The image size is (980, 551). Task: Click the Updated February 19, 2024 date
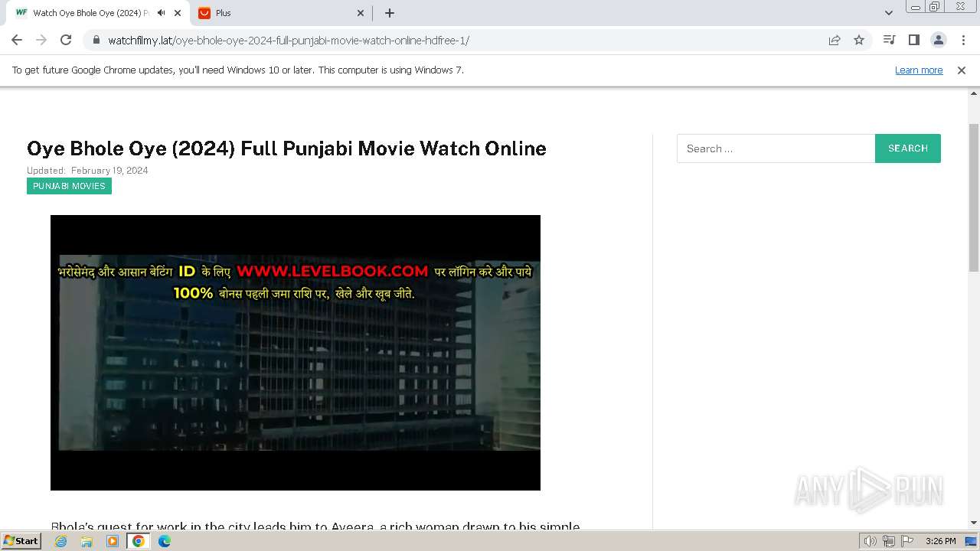87,171
